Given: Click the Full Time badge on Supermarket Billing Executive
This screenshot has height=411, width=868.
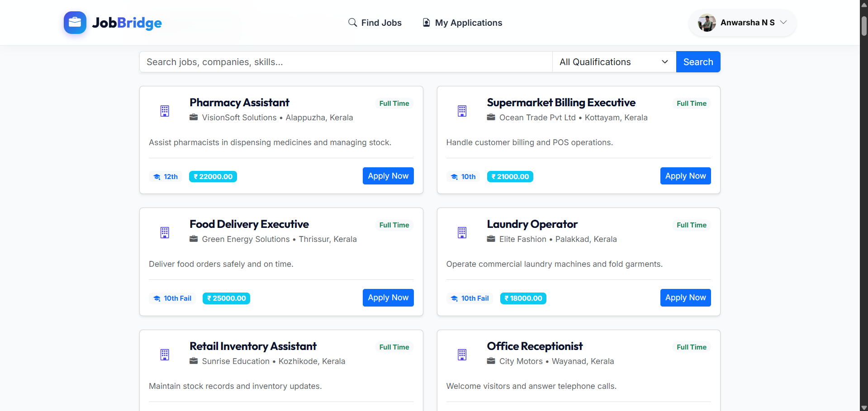Looking at the screenshot, I should pyautogui.click(x=692, y=104).
